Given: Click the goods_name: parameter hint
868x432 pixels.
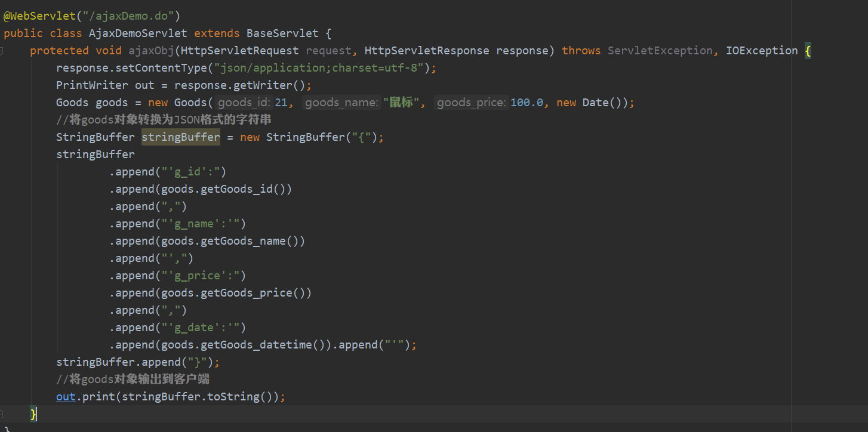Looking at the screenshot, I should pos(342,103).
